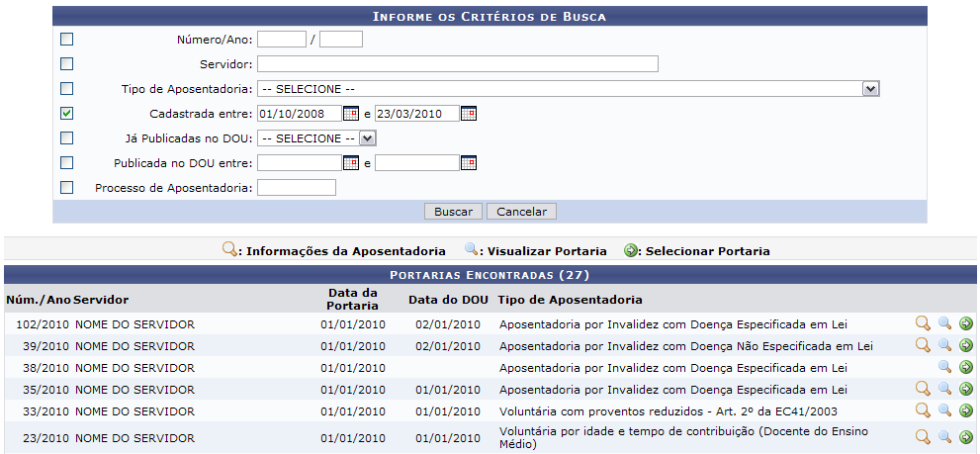Click the Buscar button
Image resolution: width=980 pixels, height=454 pixels.
coord(453,212)
